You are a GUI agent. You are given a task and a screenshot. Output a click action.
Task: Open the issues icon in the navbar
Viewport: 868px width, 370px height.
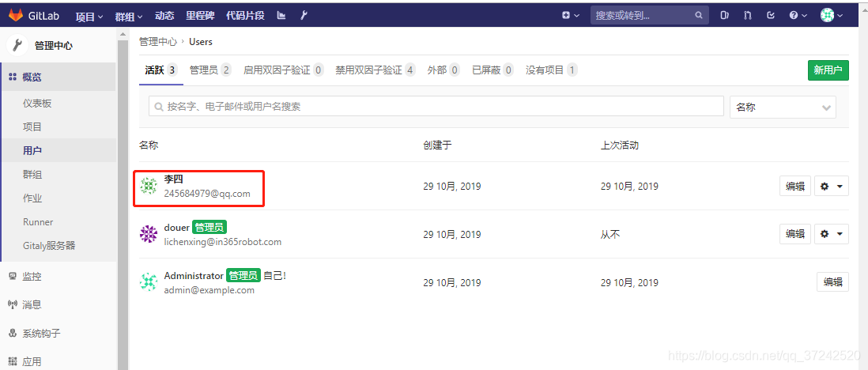point(725,16)
